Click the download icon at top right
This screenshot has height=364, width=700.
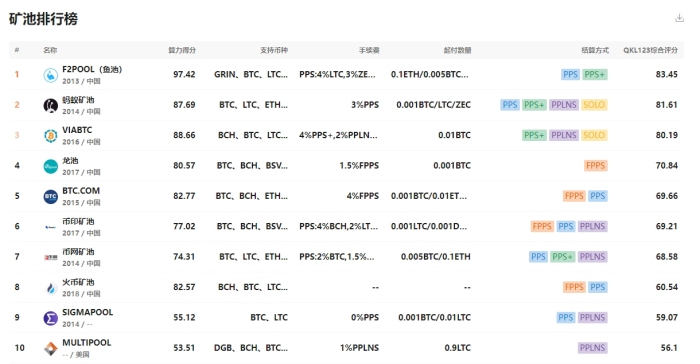679,18
